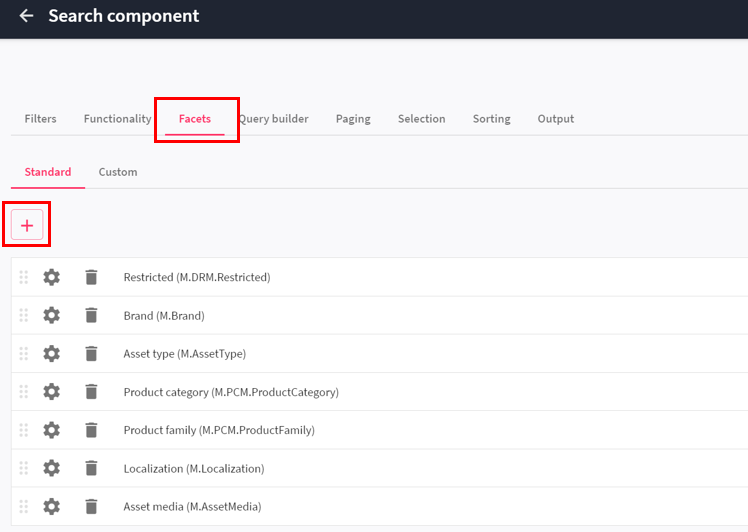Go back using the header arrow

(26, 16)
